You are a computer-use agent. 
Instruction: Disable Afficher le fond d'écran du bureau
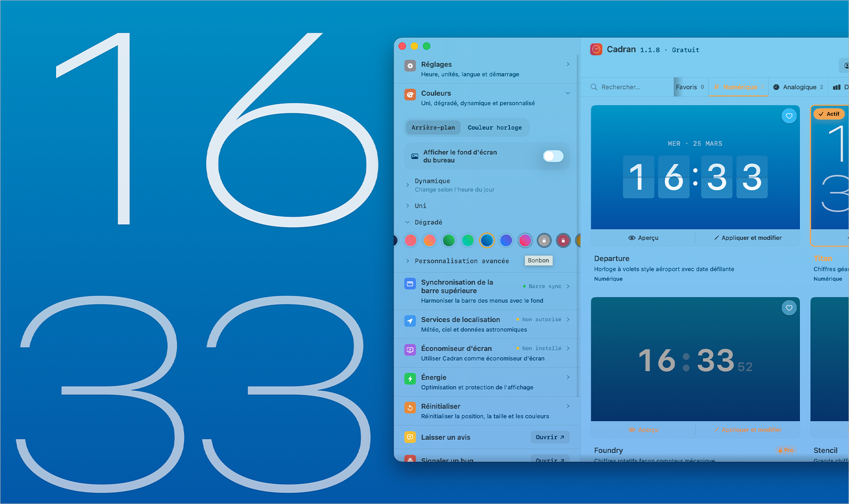553,156
